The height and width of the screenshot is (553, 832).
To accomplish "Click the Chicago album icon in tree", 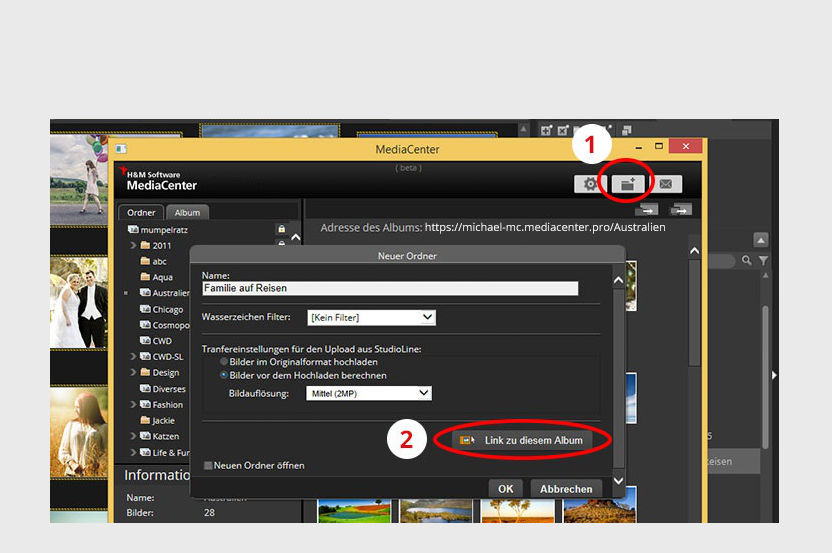I will pyautogui.click(x=145, y=309).
